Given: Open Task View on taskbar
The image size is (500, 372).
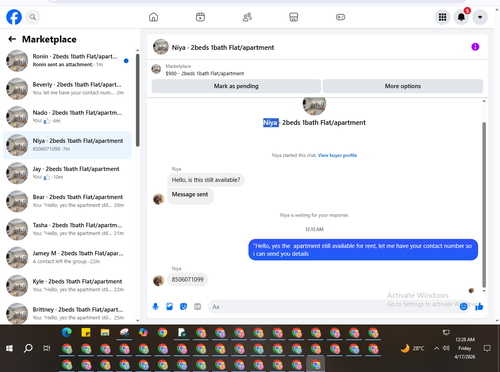Looking at the screenshot, I should (47, 348).
